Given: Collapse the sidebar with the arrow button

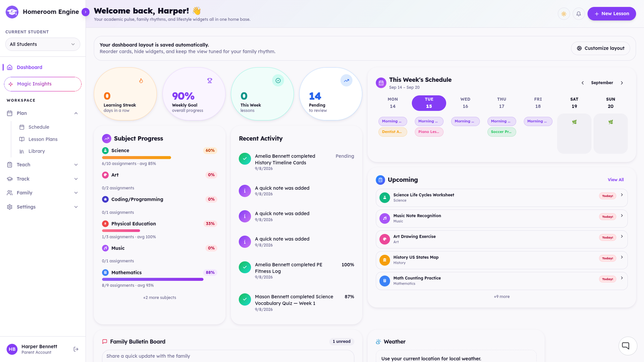Looking at the screenshot, I should click(x=86, y=12).
